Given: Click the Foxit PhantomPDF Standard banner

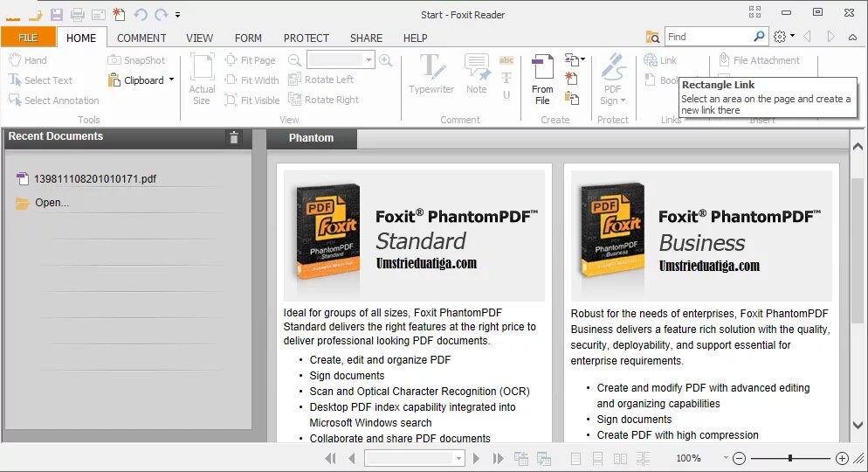Looking at the screenshot, I should (x=414, y=235).
